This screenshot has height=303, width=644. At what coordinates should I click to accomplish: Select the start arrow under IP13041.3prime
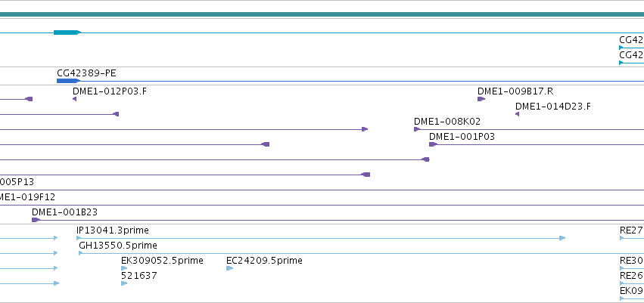[x=79, y=238]
